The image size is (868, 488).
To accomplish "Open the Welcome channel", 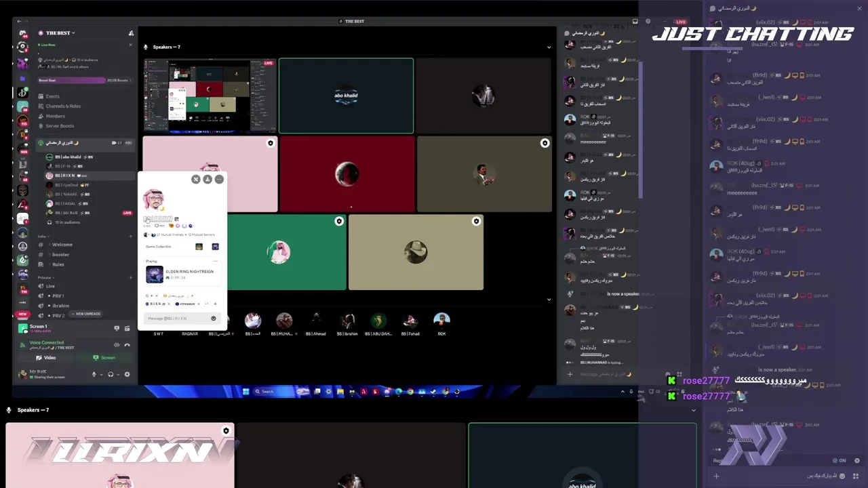I will pos(62,245).
